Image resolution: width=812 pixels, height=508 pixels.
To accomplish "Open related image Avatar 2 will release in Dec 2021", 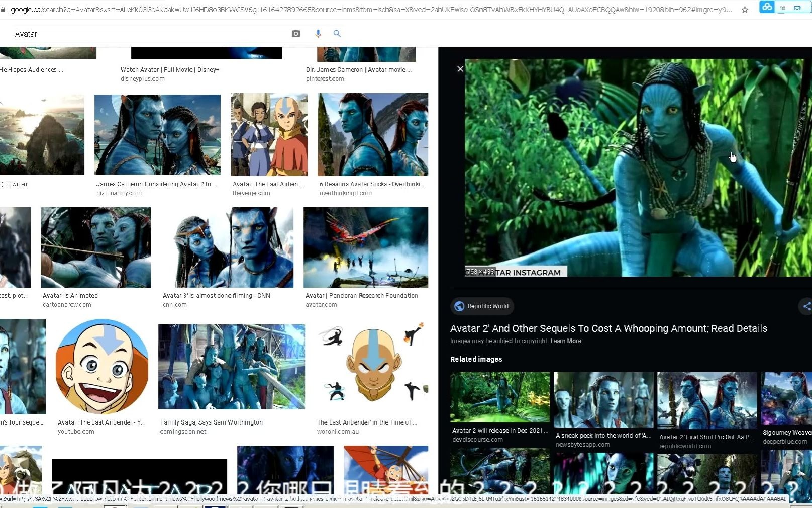I will click(x=500, y=397).
